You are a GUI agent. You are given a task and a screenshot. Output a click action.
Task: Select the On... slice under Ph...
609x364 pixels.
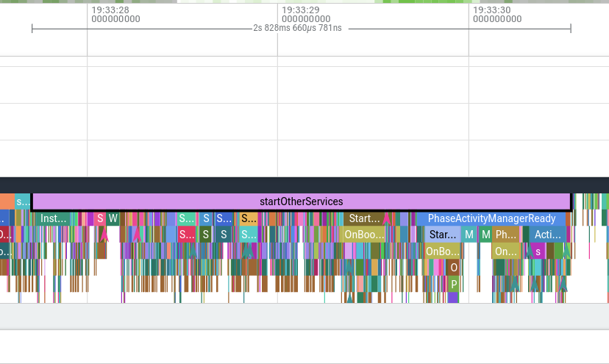coord(506,251)
